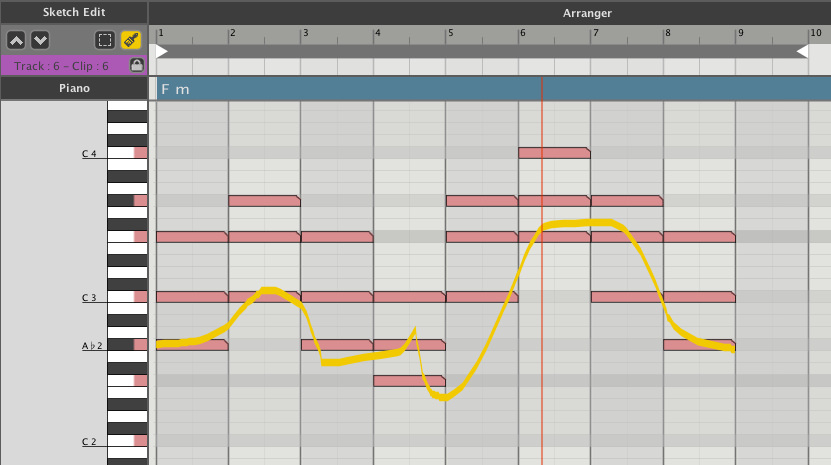Click bar 9 on the timeline ruler
The image size is (831, 465).
[x=741, y=33]
